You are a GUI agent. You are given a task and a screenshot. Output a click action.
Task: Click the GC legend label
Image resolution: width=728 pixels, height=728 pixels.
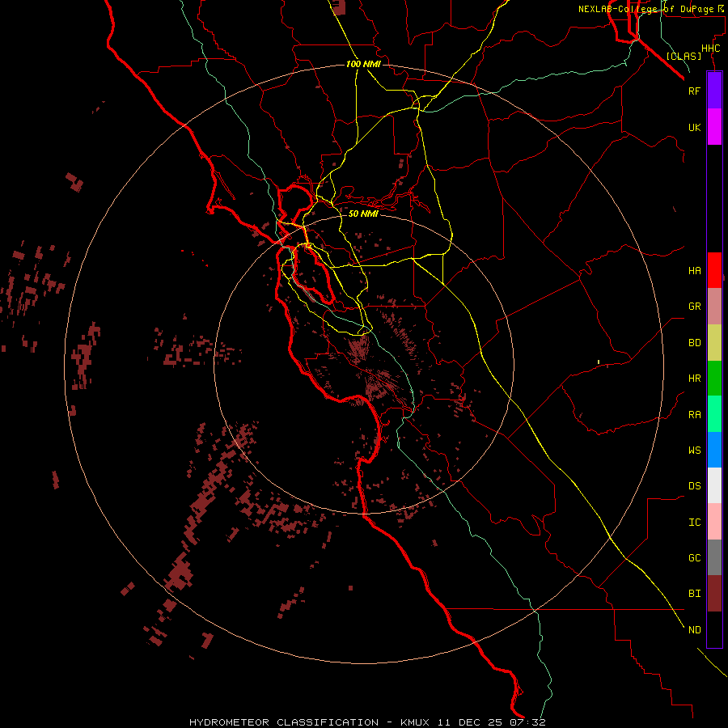[x=695, y=558]
